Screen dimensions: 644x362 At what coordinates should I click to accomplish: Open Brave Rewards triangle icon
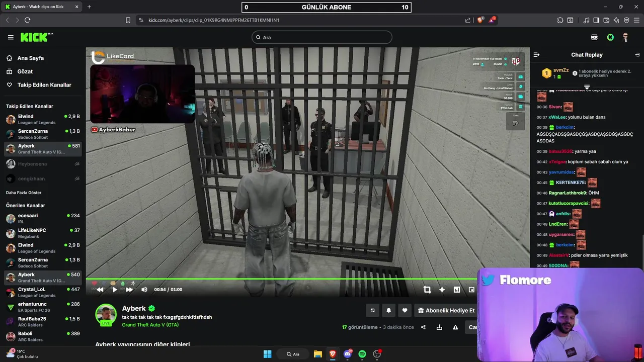[x=492, y=20]
